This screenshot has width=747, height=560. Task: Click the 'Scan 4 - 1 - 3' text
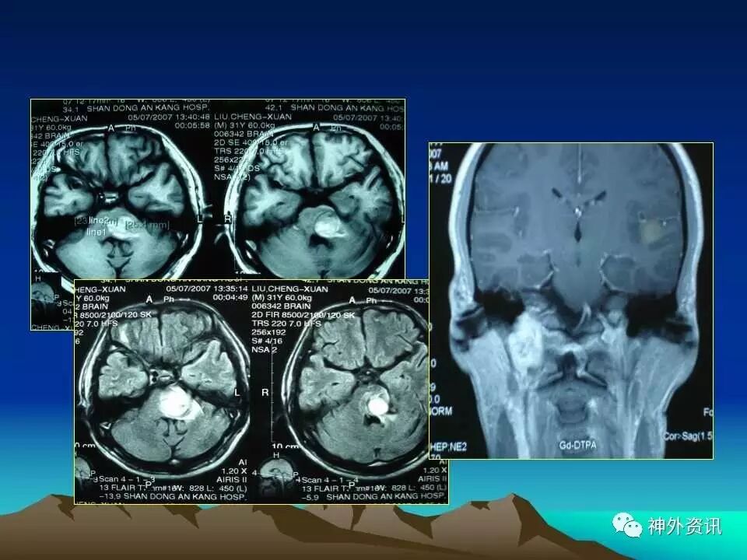coord(127,479)
